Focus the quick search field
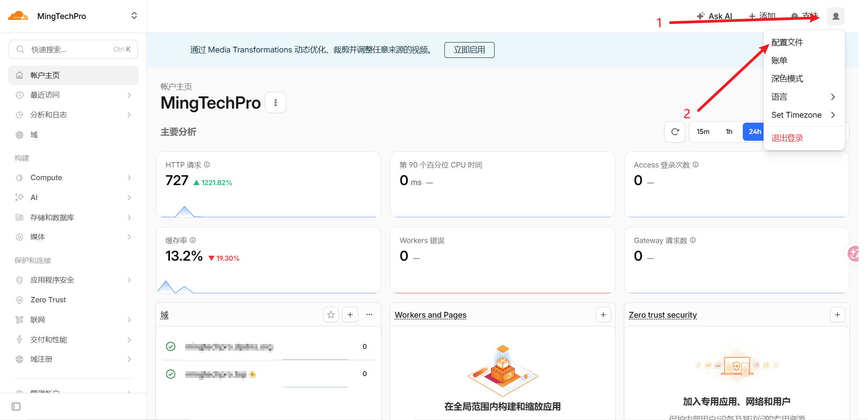This screenshot has width=868, height=420. [73, 49]
